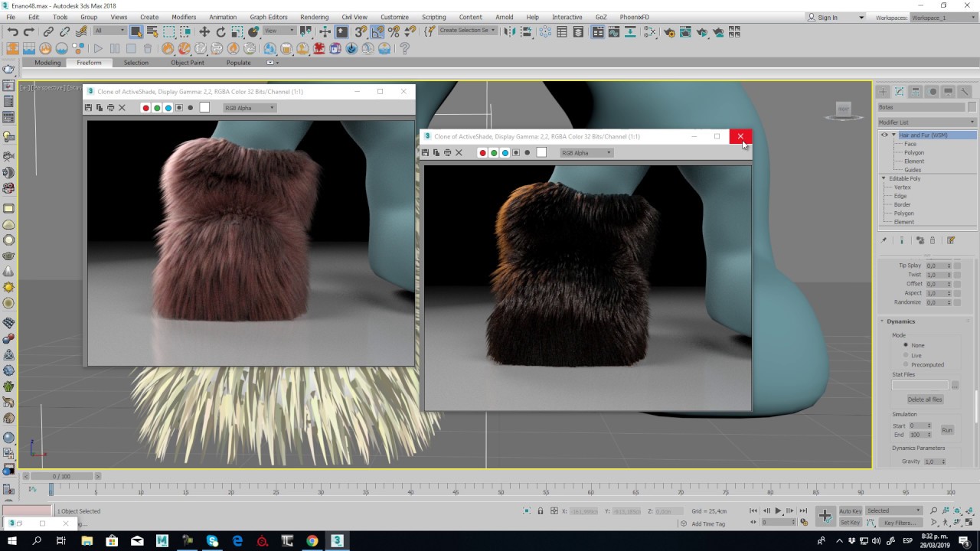
Task: Click Delete all files button
Action: (x=925, y=399)
